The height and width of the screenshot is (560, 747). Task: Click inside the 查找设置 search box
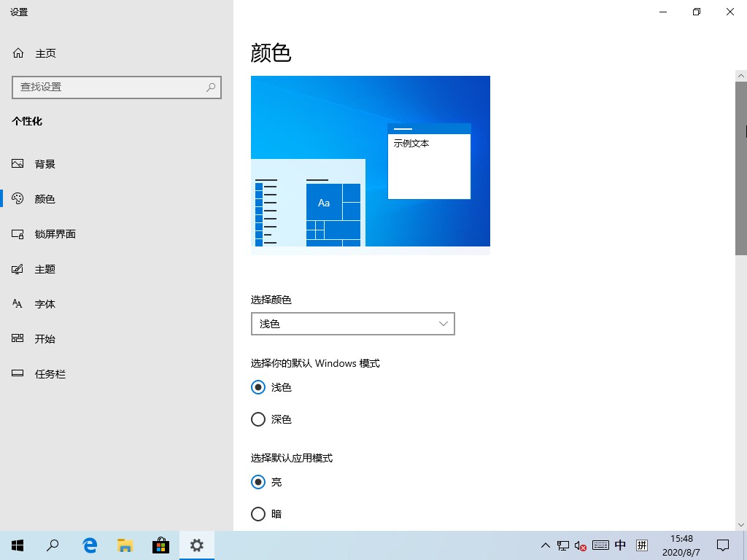[x=117, y=87]
